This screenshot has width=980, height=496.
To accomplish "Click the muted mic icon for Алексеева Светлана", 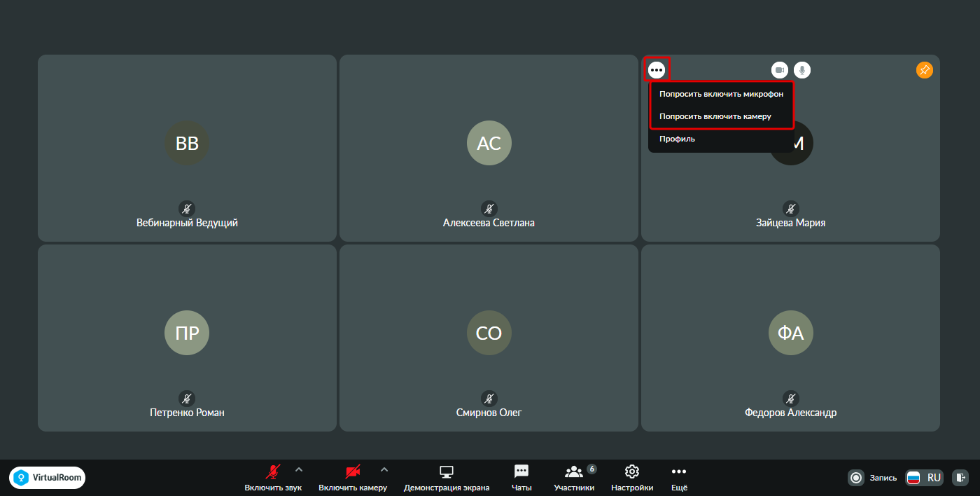I will tap(489, 209).
